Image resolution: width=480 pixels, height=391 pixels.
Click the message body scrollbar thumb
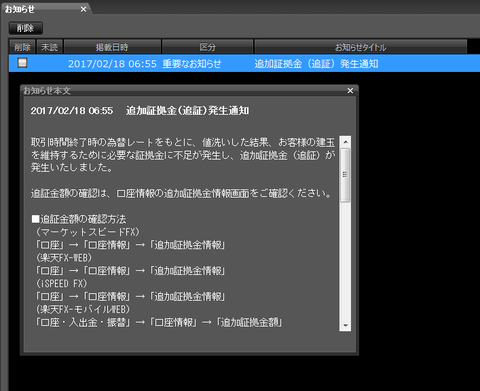(x=345, y=175)
